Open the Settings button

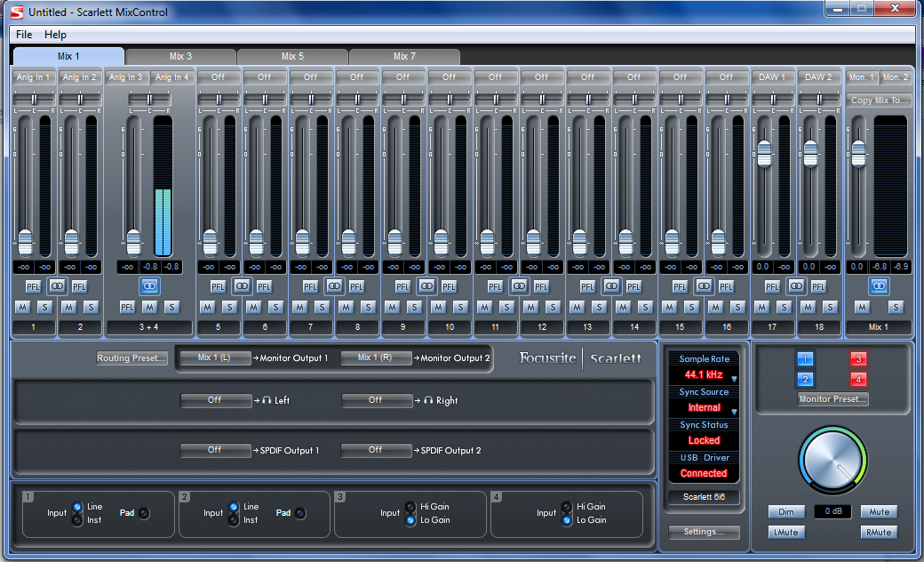pos(704,532)
